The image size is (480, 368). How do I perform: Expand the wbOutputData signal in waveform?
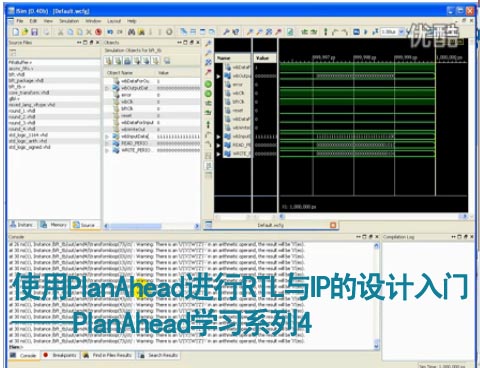(x=218, y=76)
